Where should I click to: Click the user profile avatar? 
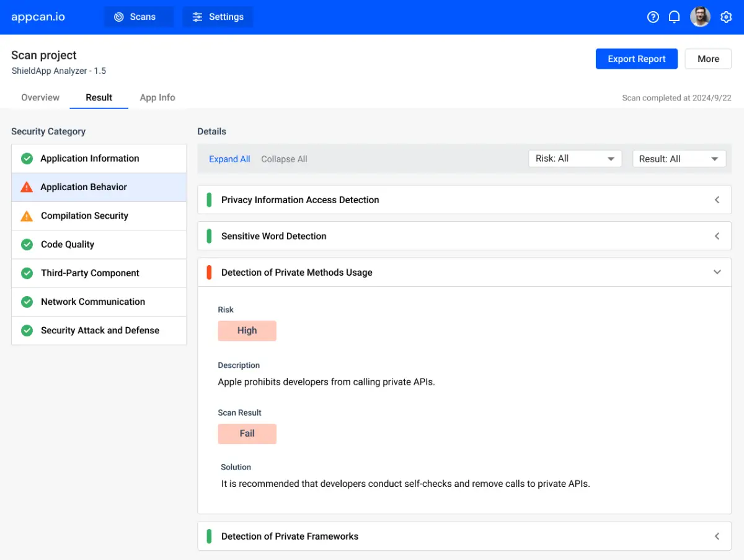tap(700, 17)
